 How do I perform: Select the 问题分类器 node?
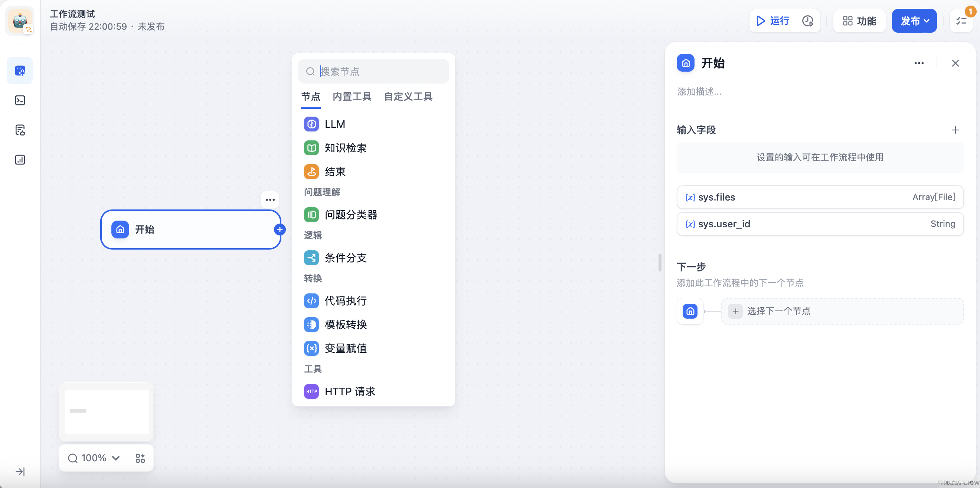click(x=350, y=214)
